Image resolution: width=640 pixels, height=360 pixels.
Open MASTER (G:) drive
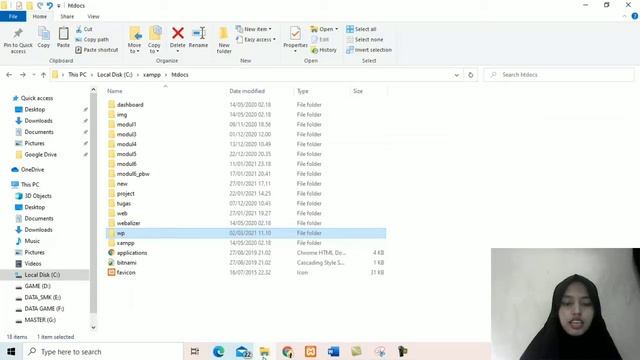40,320
